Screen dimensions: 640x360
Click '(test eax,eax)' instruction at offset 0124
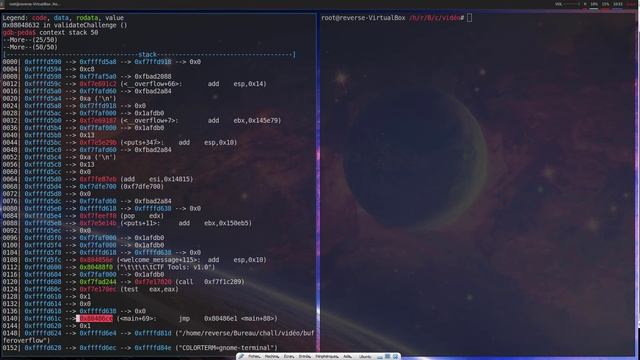(149, 289)
